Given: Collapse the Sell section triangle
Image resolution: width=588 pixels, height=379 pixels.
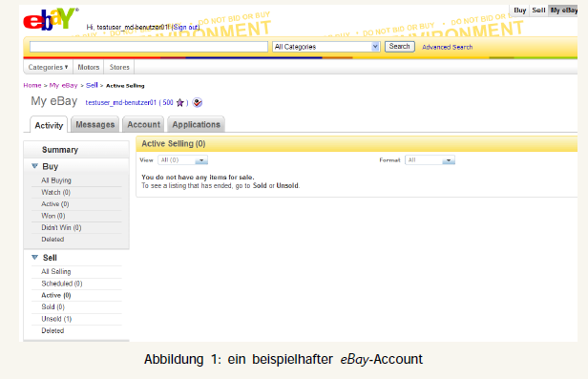Looking at the screenshot, I should click(x=35, y=258).
